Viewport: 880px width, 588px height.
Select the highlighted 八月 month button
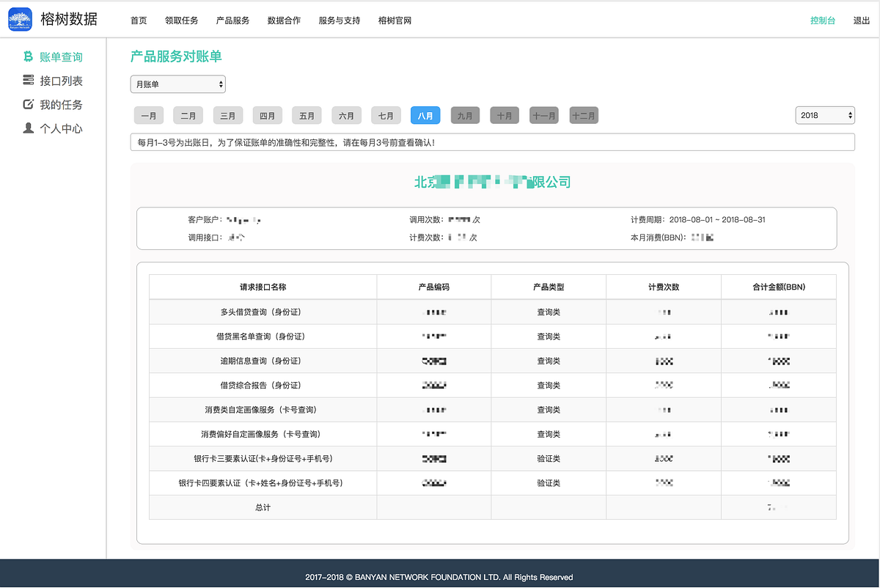tap(425, 115)
